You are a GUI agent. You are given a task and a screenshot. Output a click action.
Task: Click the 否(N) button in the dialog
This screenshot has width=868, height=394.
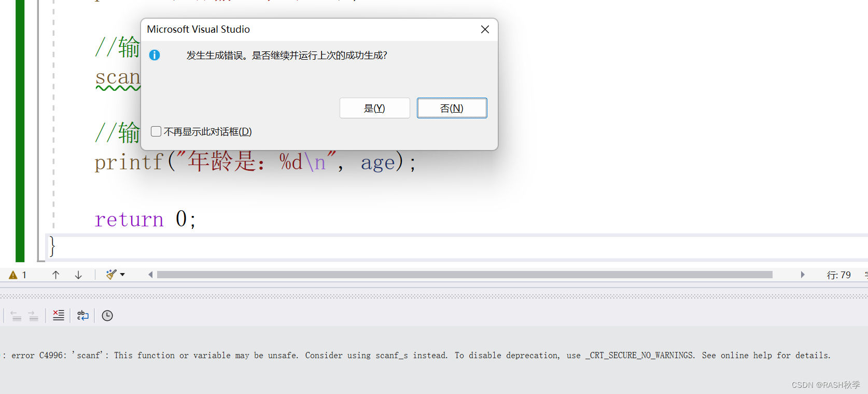pos(452,108)
